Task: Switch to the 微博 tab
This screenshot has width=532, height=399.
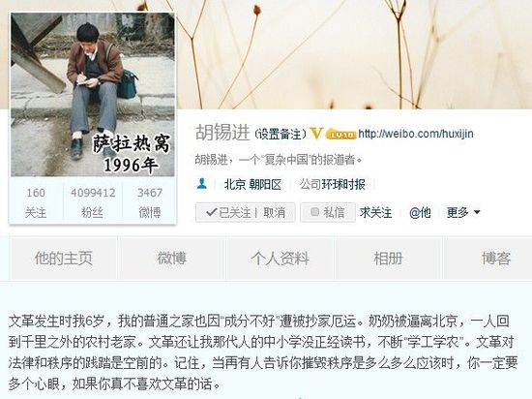Action: point(171,259)
